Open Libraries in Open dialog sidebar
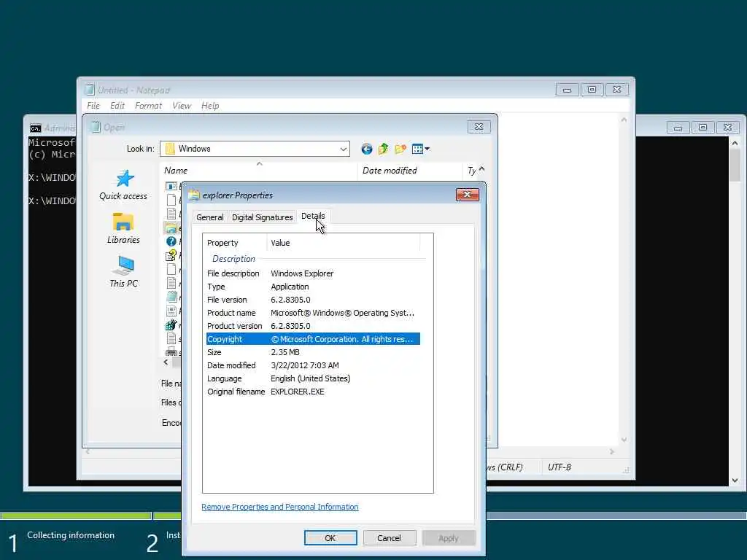This screenshot has height=560, width=747. pos(123,228)
